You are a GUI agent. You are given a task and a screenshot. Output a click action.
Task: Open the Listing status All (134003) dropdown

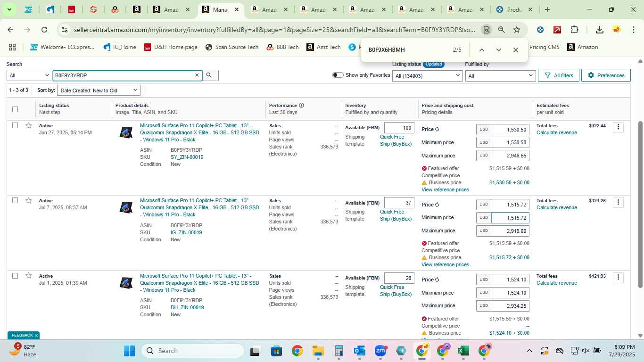click(x=427, y=75)
